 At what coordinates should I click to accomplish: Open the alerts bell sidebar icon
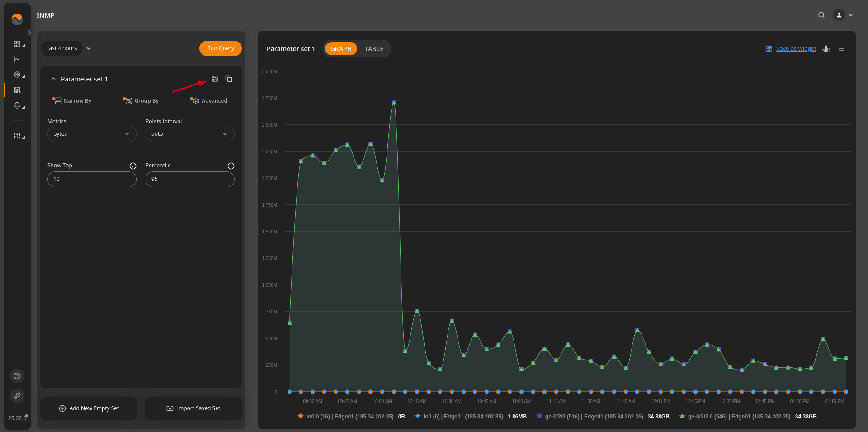tap(17, 105)
